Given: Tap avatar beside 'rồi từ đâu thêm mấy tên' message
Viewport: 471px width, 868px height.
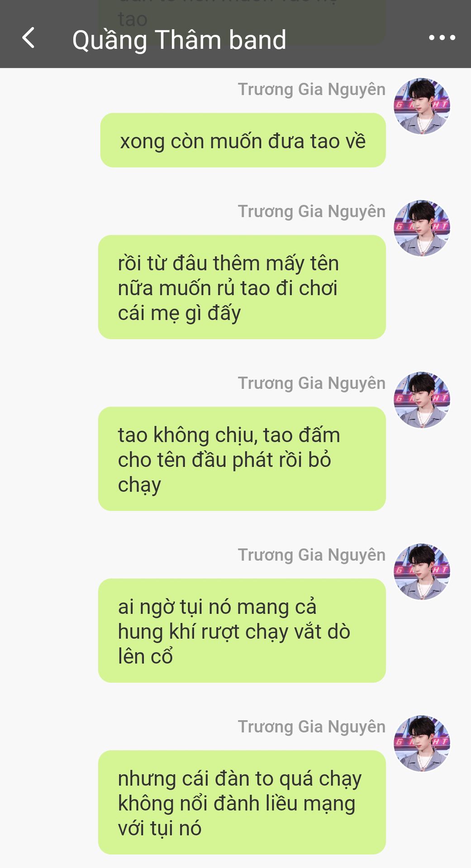Looking at the screenshot, I should click(422, 228).
